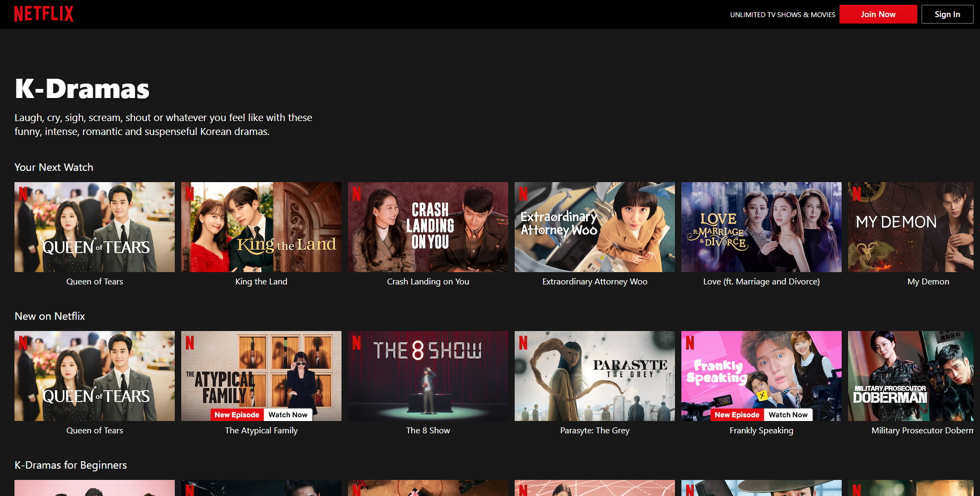980x496 pixels.
Task: Open the Parasyte: The Grey poster
Action: 595,375
